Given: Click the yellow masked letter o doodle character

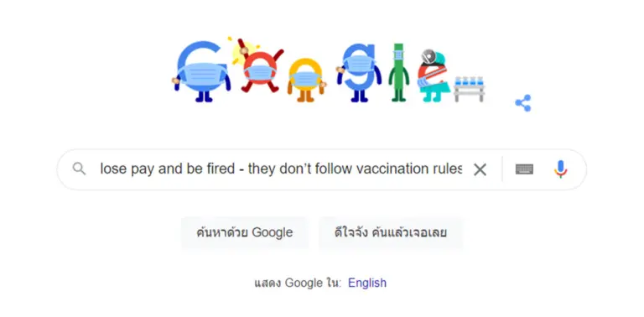Looking at the screenshot, I should click(306, 80).
